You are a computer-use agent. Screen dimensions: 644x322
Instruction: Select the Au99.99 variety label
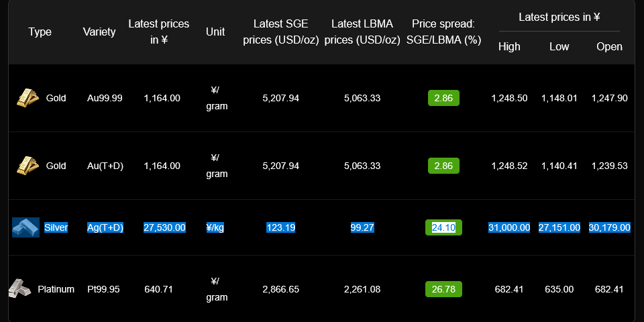tap(105, 98)
